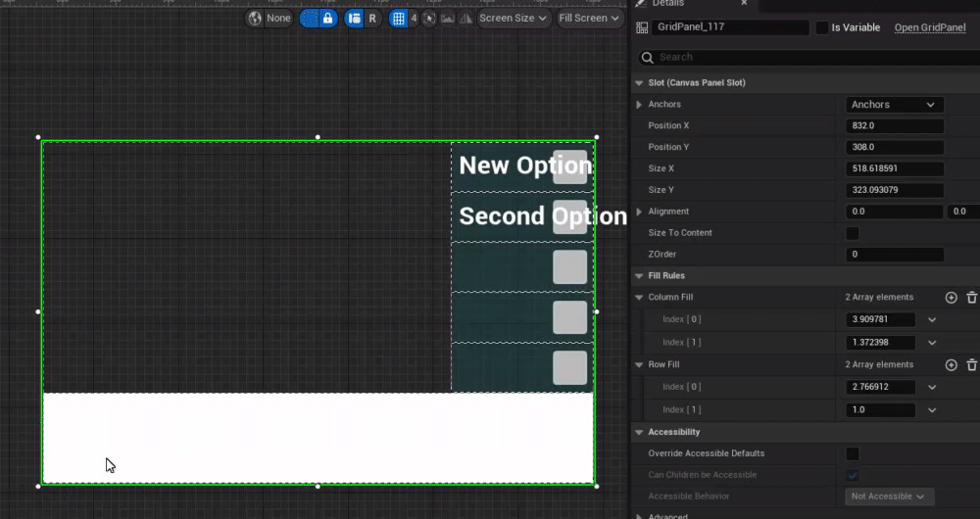Enable the Is Variable checkbox
Image resolution: width=980 pixels, height=519 pixels.
[x=822, y=27]
